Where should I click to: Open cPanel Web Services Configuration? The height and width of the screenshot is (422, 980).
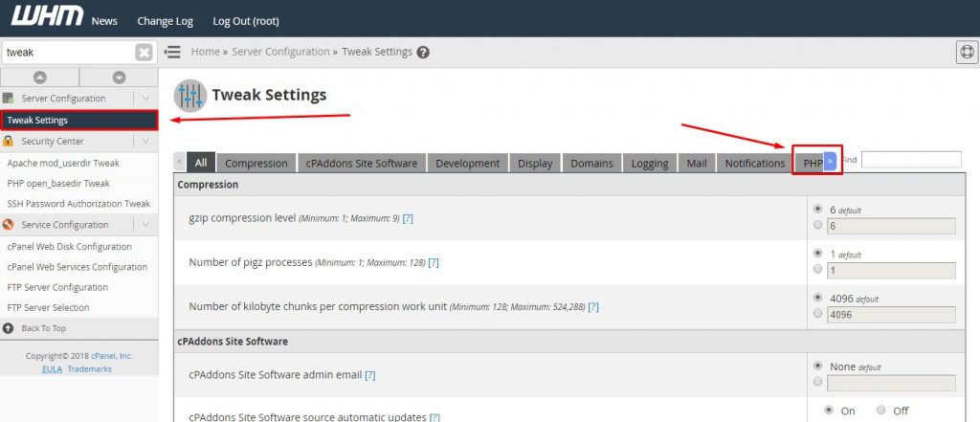[78, 267]
